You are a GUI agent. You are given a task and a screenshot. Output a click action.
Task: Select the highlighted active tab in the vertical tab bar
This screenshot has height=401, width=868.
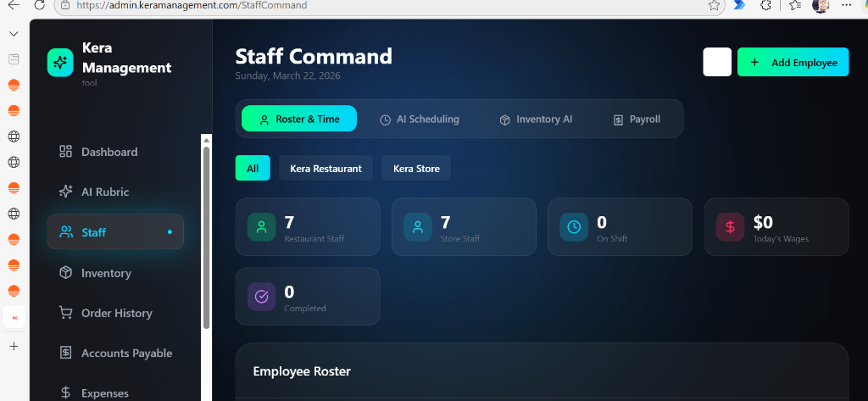pyautogui.click(x=14, y=317)
